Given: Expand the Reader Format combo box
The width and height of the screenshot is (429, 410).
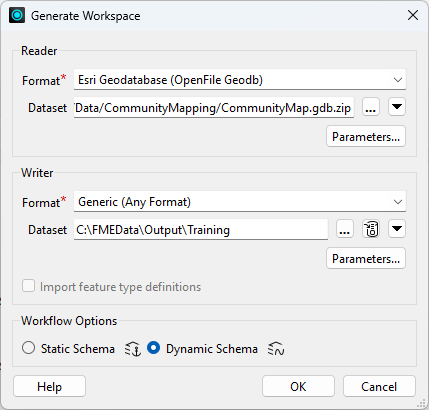Looking at the screenshot, I should tap(240, 80).
